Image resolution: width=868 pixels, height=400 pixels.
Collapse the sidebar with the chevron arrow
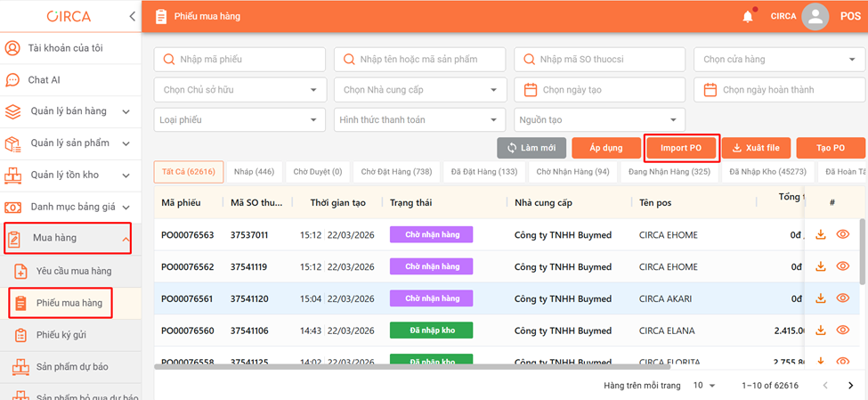[132, 16]
